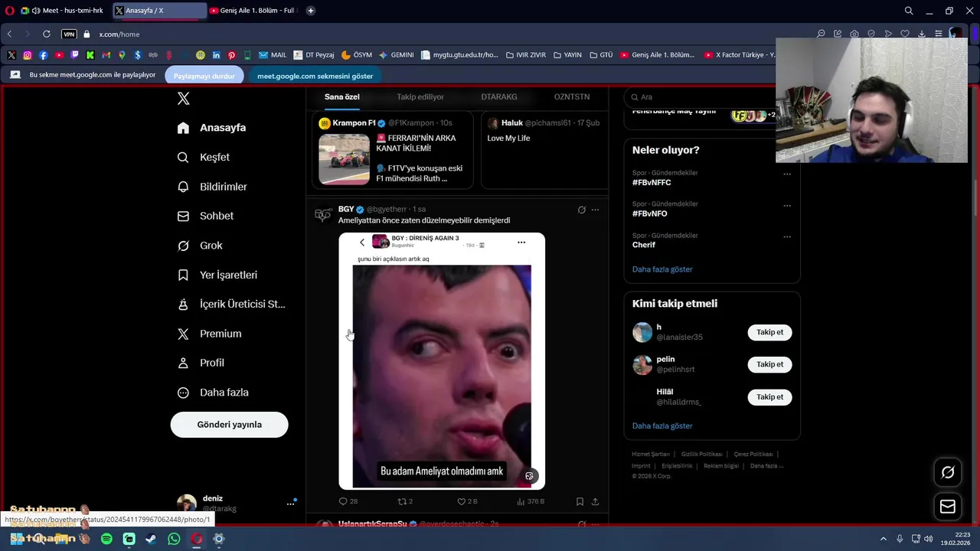The width and height of the screenshot is (980, 551).
Task: Open options dots for #FBvNFFC trend
Action: pos(787,174)
